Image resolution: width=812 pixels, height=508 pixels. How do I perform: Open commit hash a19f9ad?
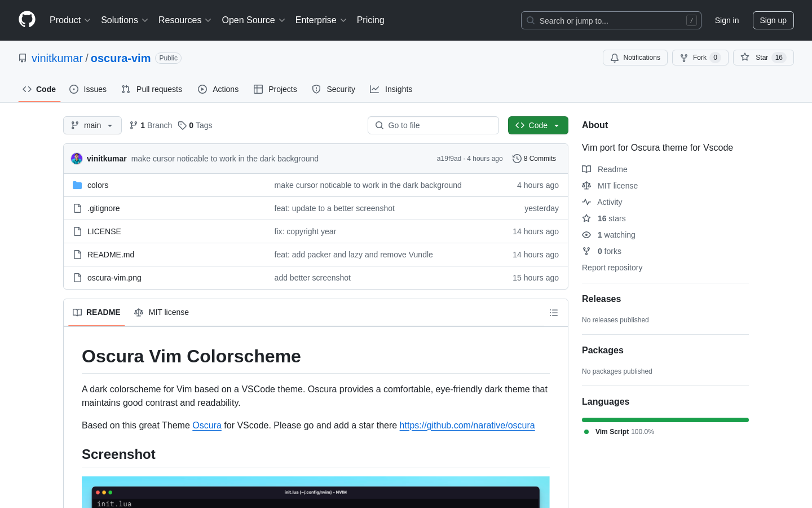coord(449,159)
